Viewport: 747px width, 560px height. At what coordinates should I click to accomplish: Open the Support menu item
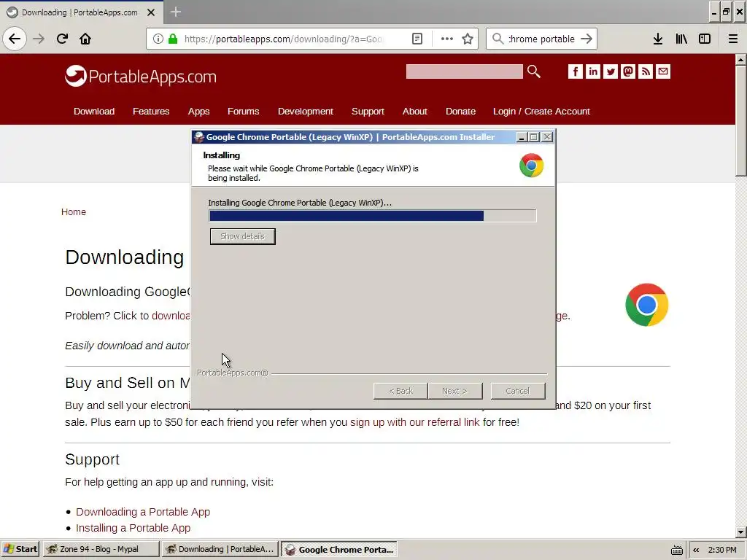368,111
